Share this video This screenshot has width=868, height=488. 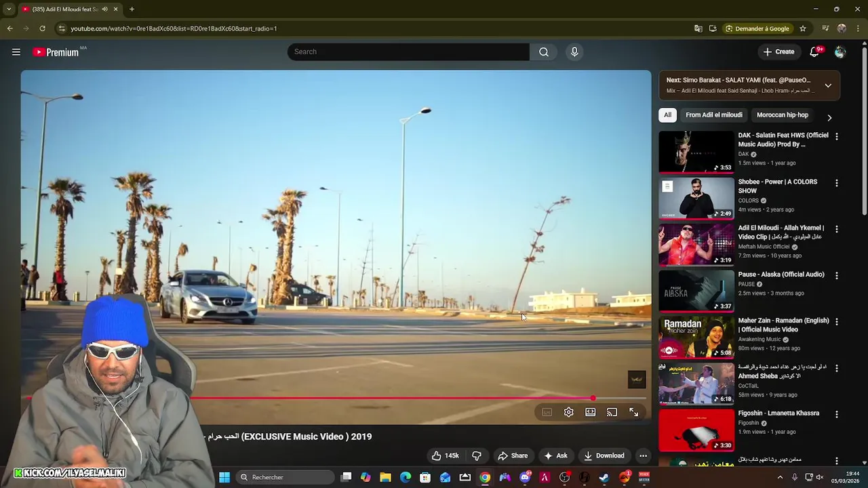pyautogui.click(x=512, y=455)
